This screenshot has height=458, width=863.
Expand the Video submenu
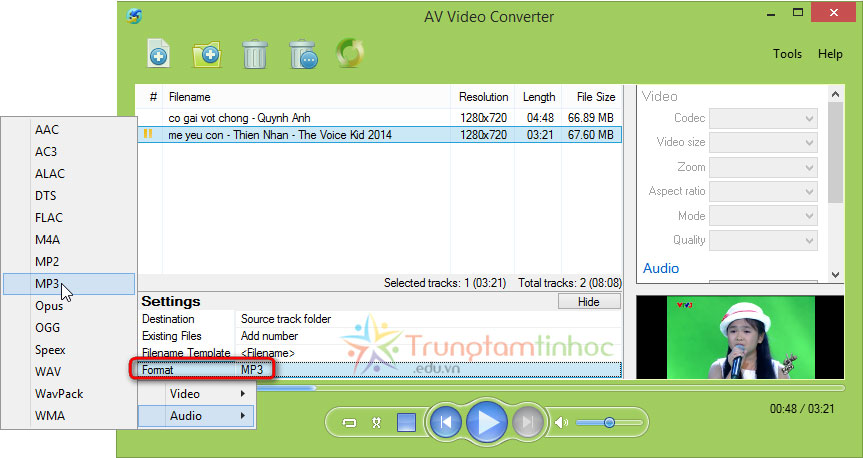pyautogui.click(x=196, y=394)
